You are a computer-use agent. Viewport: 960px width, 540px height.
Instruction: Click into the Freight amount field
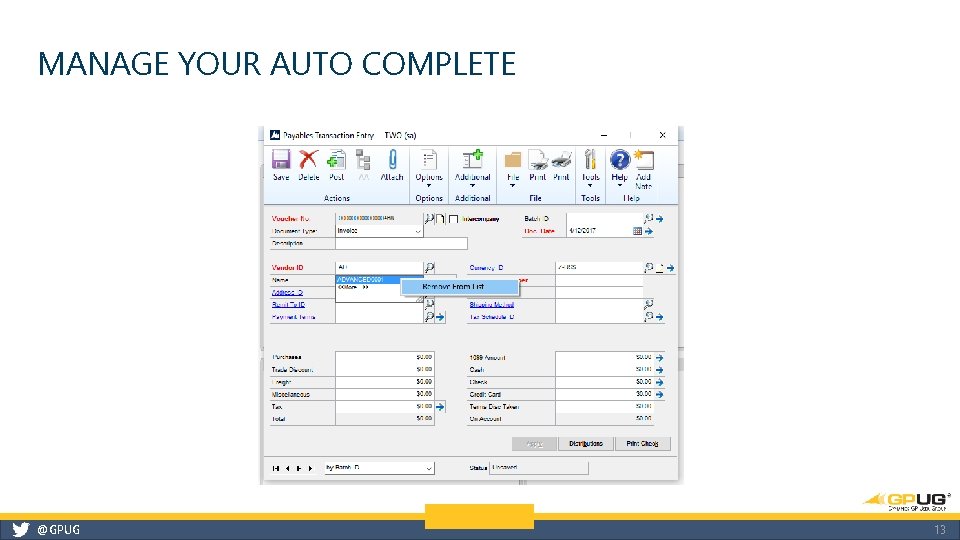384,382
